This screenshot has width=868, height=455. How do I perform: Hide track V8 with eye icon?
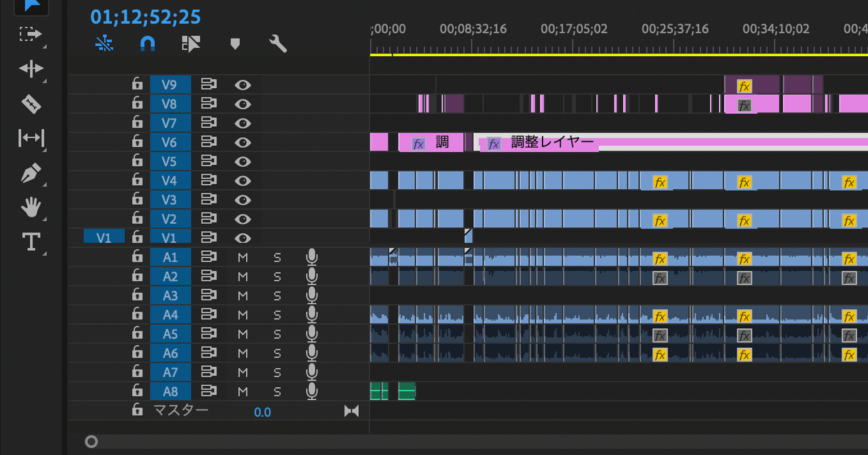pyautogui.click(x=243, y=104)
